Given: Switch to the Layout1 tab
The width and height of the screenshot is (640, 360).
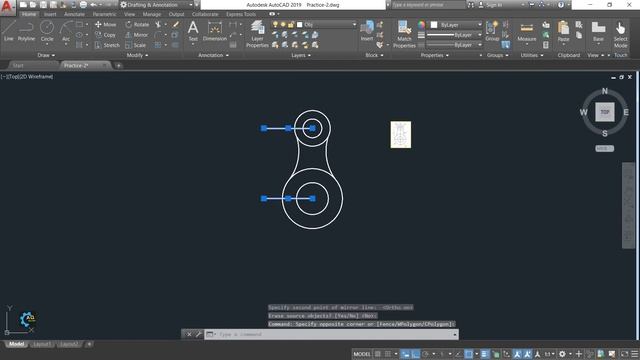Looking at the screenshot, I should tap(42, 344).
